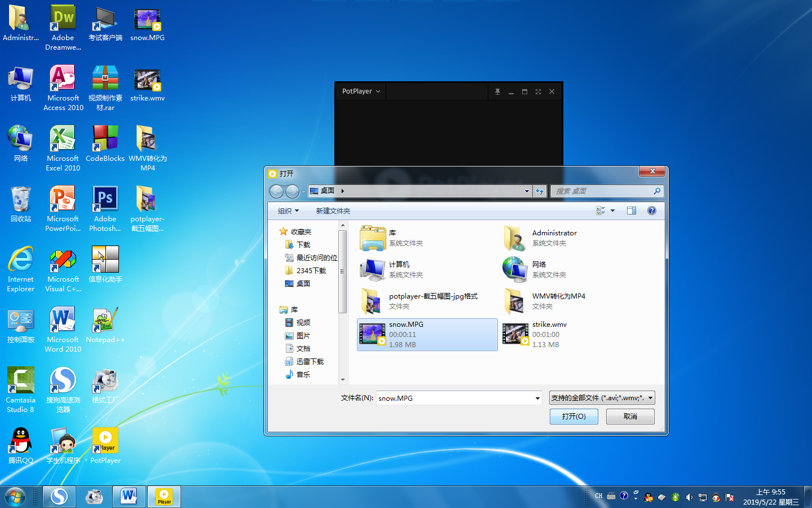The height and width of the screenshot is (508, 812).
Task: Click the 取消 cancel button
Action: coord(630,416)
